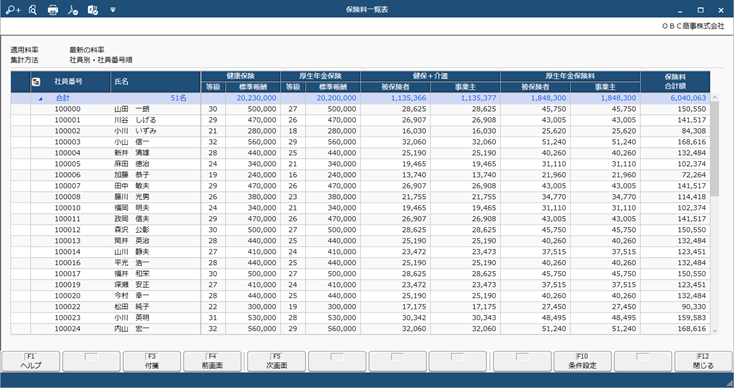Click the name 山田 一朗
Screen dimensions: 734x388
tap(132, 109)
